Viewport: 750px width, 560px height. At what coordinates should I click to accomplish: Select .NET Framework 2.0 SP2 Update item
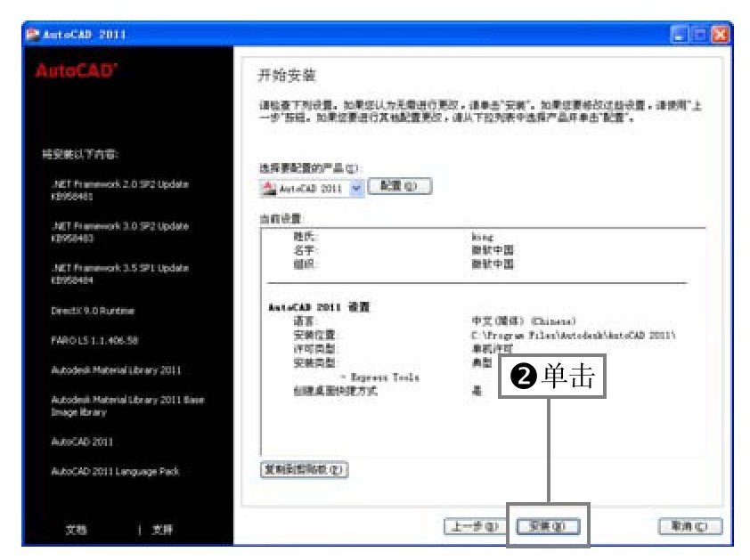[120, 190]
